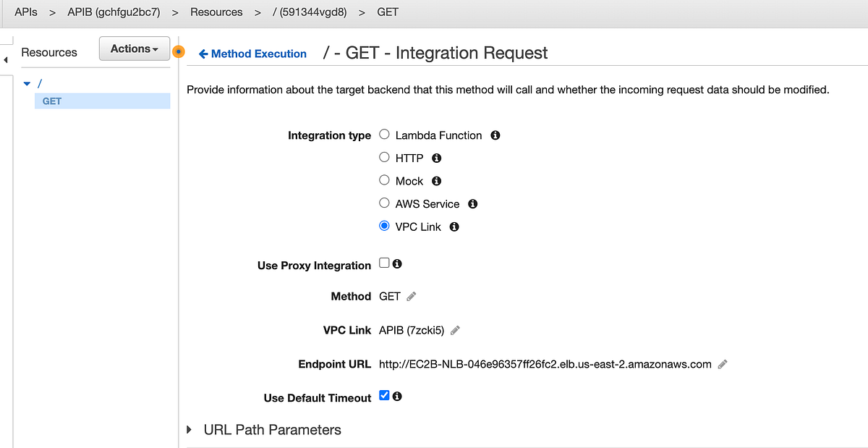Click the info icon beside Use Default Timeout

coord(397,395)
